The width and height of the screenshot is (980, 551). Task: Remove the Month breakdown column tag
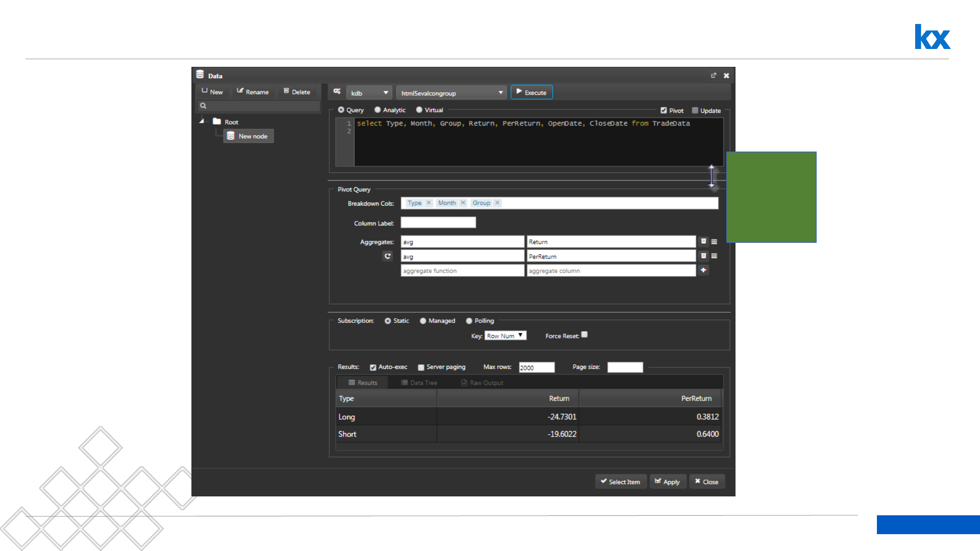[x=463, y=203]
